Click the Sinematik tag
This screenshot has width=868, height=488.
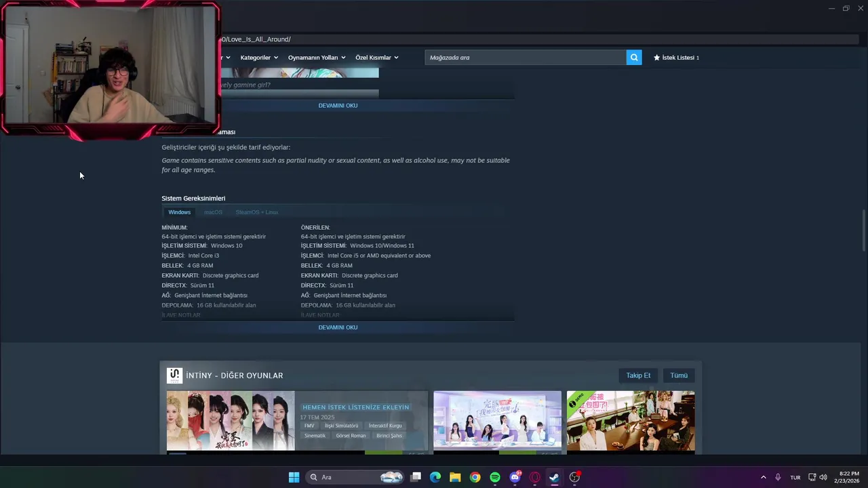[x=315, y=436]
